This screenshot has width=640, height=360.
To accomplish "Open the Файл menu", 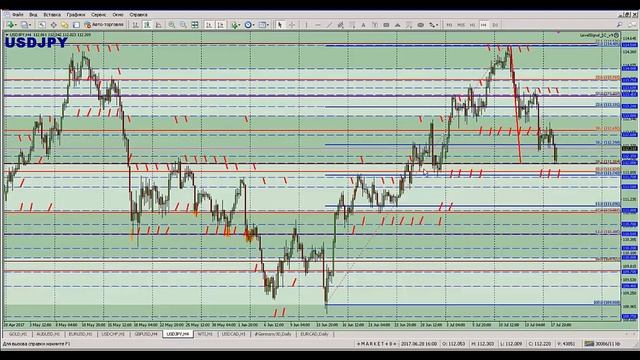I will click(x=17, y=15).
